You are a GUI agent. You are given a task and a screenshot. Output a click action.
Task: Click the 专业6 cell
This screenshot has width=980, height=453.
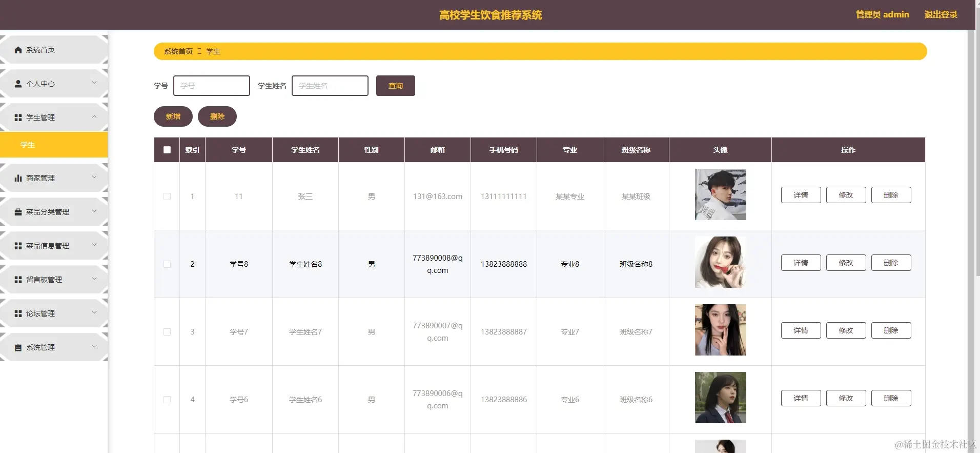(x=570, y=400)
